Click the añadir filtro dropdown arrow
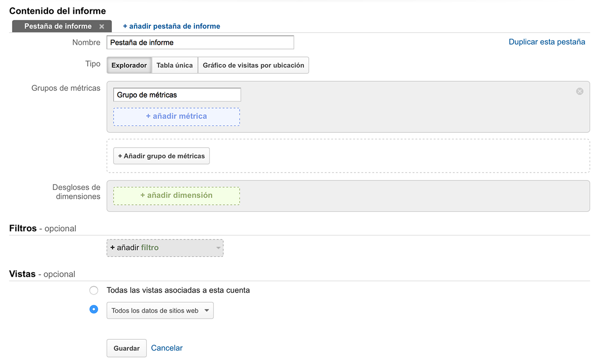Screen dimensions: 595x364 click(x=218, y=248)
